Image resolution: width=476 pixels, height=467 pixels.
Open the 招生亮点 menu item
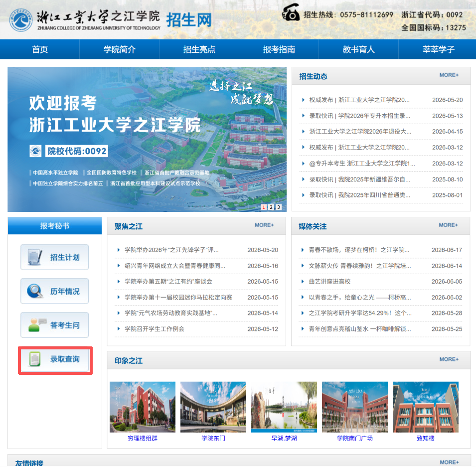tap(199, 49)
